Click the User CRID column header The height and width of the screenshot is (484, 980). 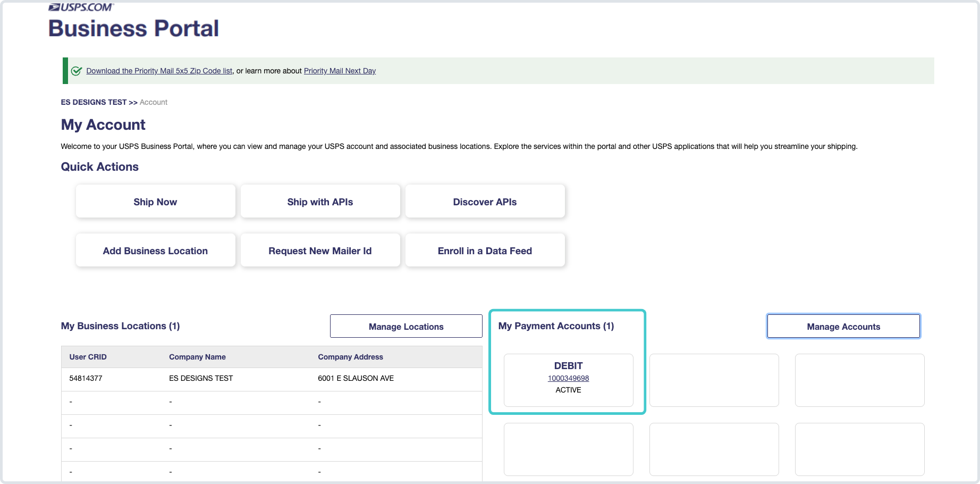88,357
